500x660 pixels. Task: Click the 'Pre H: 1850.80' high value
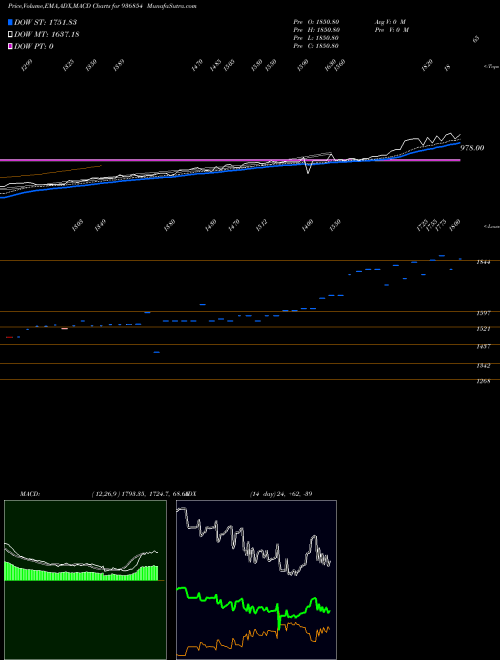(x=316, y=30)
